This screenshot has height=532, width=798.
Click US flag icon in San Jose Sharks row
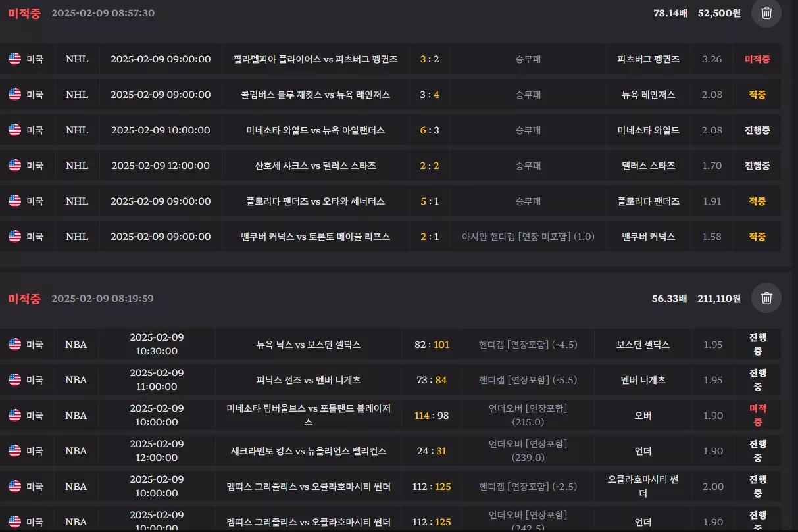point(15,166)
